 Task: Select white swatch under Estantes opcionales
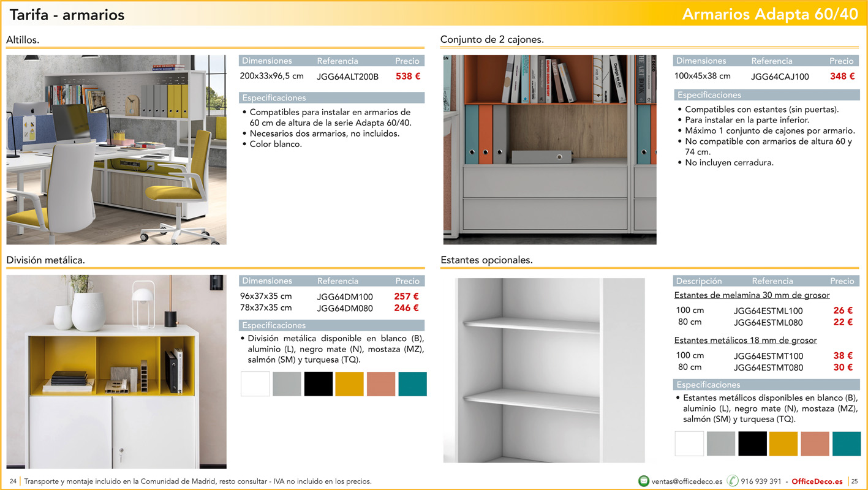tap(689, 443)
